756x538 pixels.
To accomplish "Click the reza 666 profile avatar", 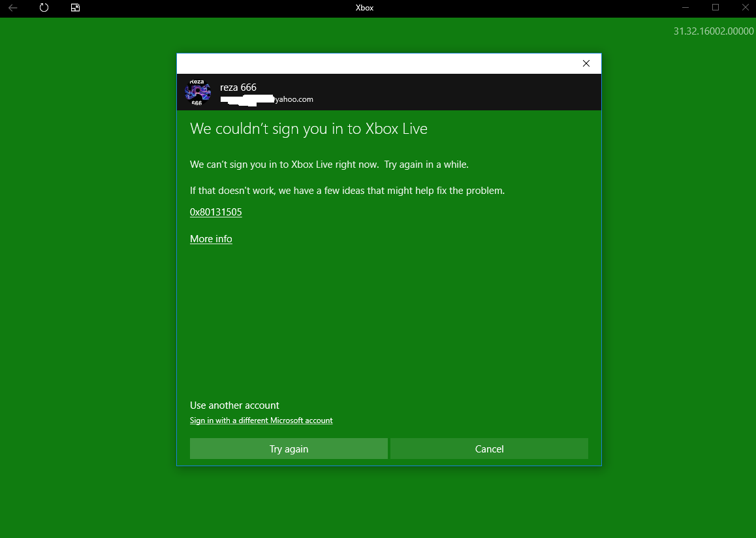I will click(198, 92).
